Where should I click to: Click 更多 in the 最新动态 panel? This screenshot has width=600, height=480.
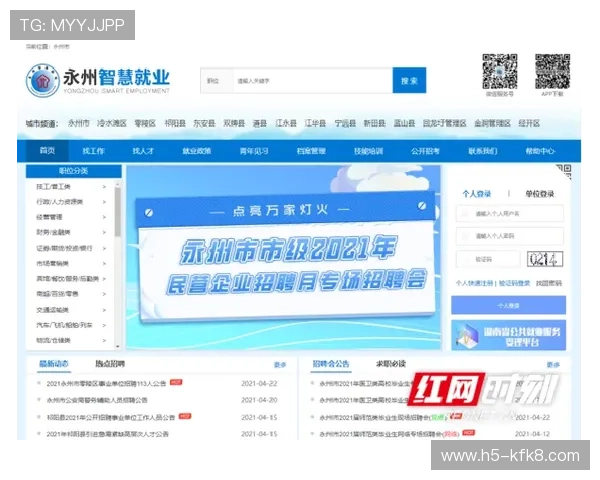[x=280, y=365]
